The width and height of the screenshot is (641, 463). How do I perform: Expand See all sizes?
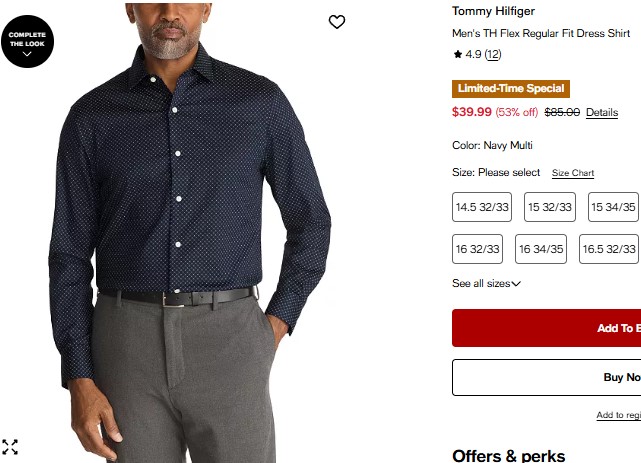point(486,283)
